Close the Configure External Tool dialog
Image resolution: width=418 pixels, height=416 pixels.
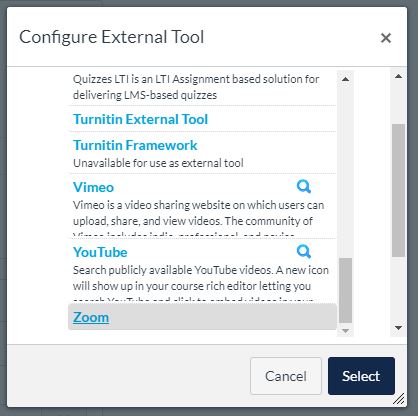(386, 38)
